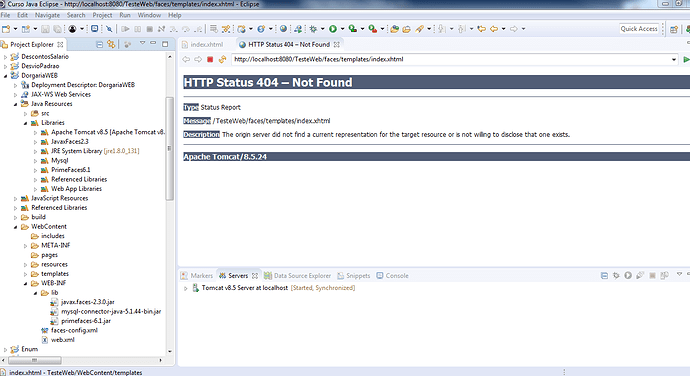Image resolution: width=690 pixels, height=376 pixels.
Task: Click the search flashlight toolbar icon
Action: point(419,29)
